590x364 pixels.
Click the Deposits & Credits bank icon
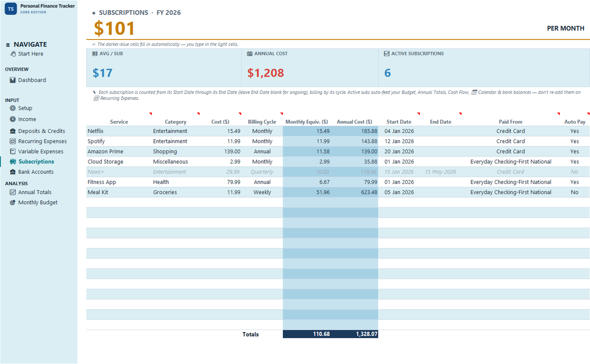pos(13,131)
